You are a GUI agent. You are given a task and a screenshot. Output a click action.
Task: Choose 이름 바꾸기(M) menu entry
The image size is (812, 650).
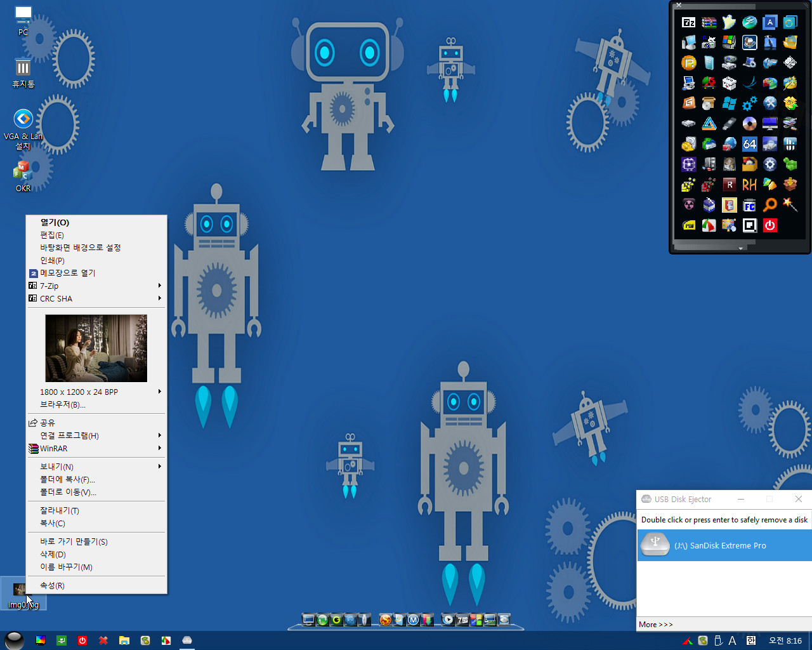96,567
